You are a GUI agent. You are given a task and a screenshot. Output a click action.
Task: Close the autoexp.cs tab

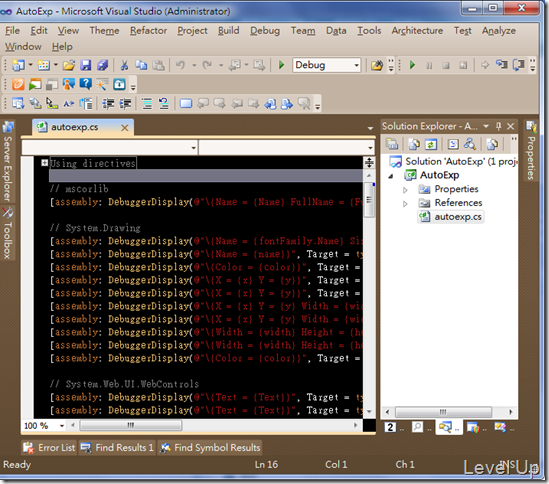pos(125,128)
